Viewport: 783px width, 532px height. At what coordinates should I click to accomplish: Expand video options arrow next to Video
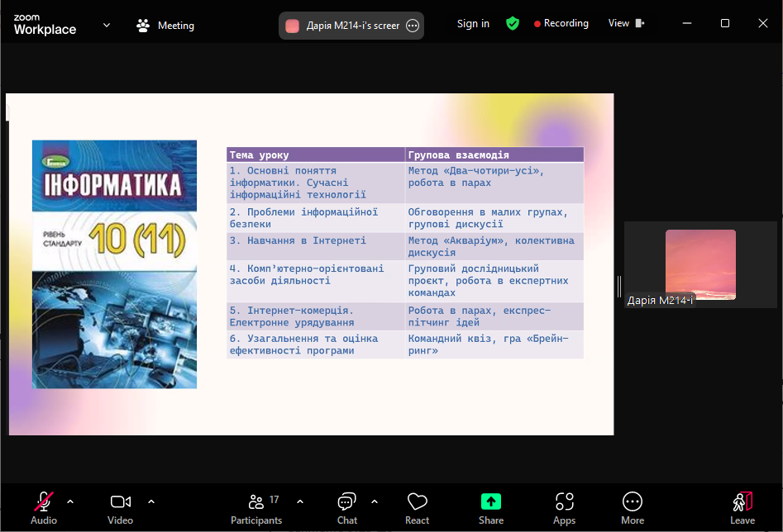point(151,501)
